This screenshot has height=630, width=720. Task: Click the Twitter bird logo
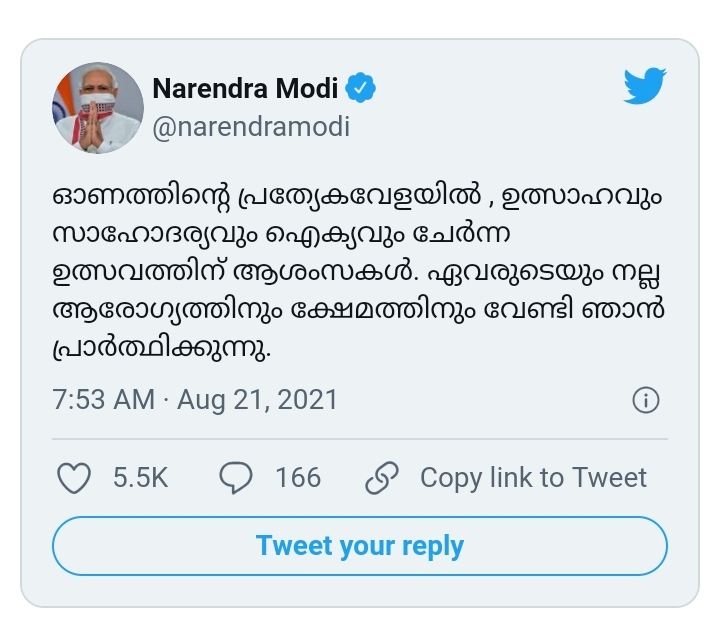[645, 86]
